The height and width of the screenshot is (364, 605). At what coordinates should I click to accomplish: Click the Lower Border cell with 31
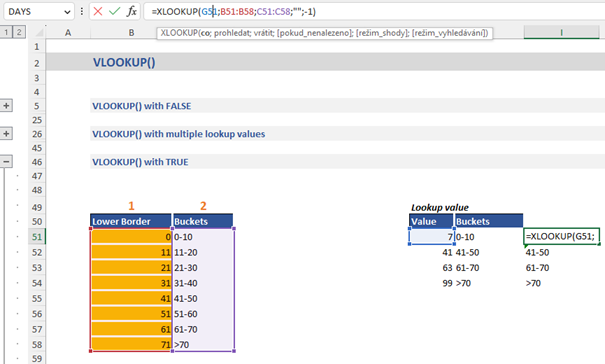(131, 283)
